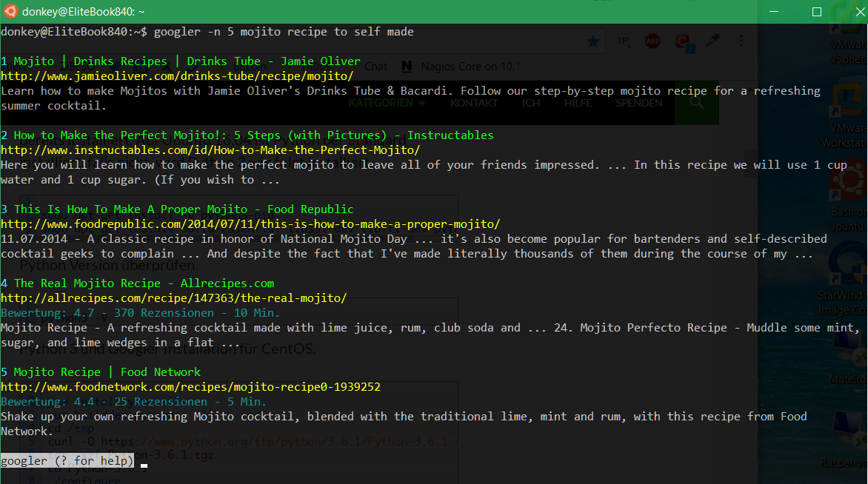Image resolution: width=868 pixels, height=484 pixels.
Task: Open the browser three-dot menu
Action: point(741,42)
